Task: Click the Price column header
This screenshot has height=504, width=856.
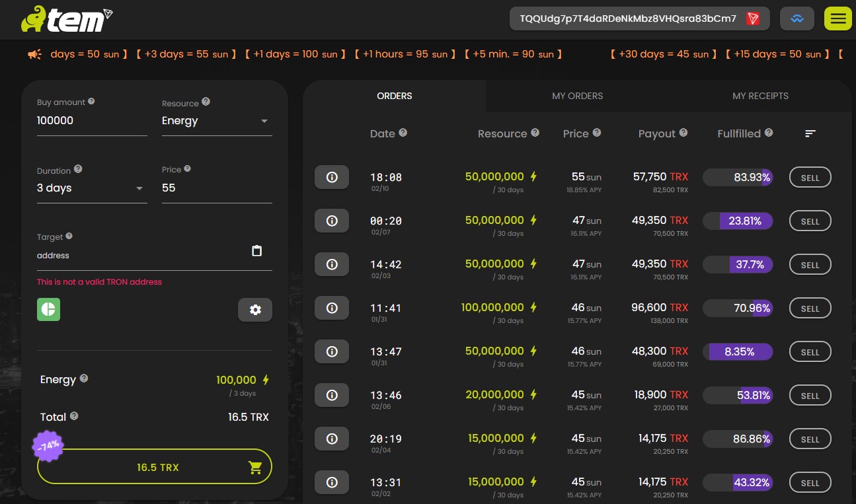Action: [x=576, y=133]
